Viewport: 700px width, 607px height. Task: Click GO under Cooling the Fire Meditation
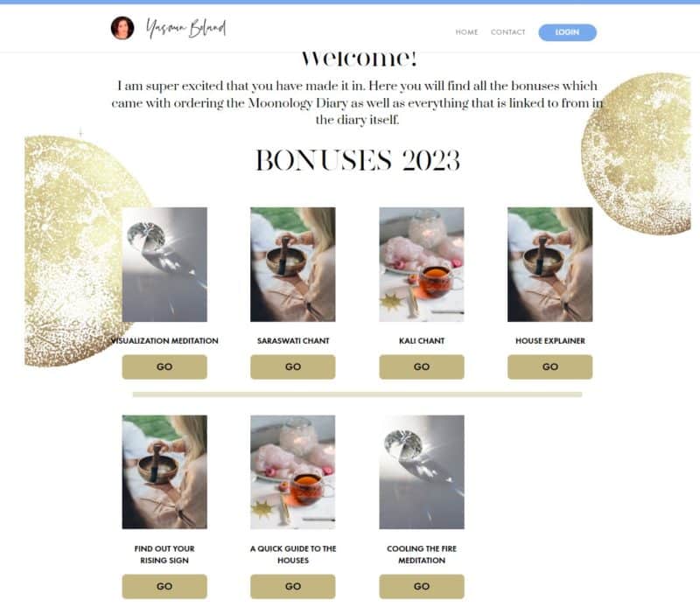422,587
